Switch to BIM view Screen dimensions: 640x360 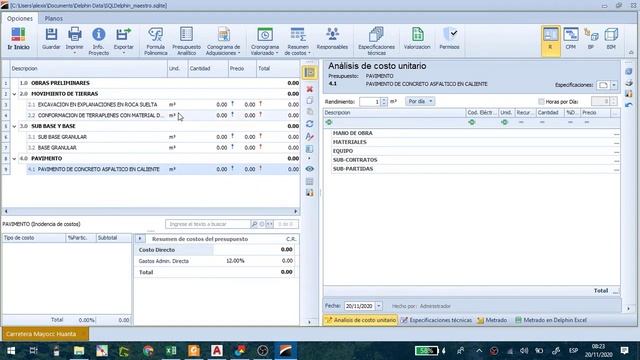click(611, 39)
